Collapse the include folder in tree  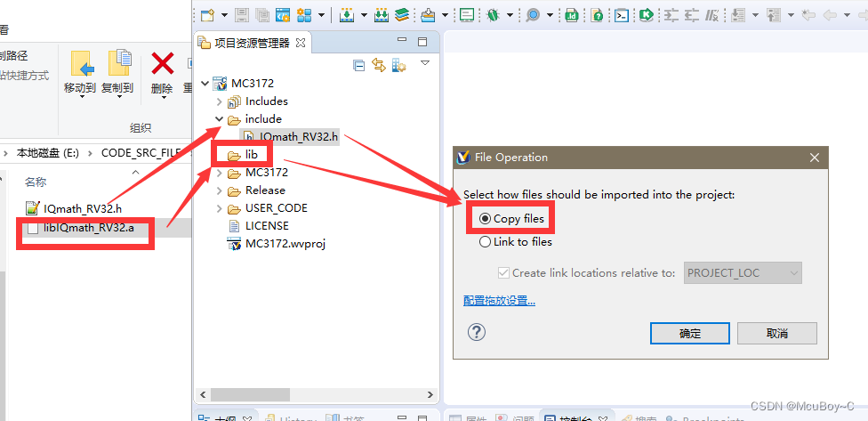tap(219, 119)
